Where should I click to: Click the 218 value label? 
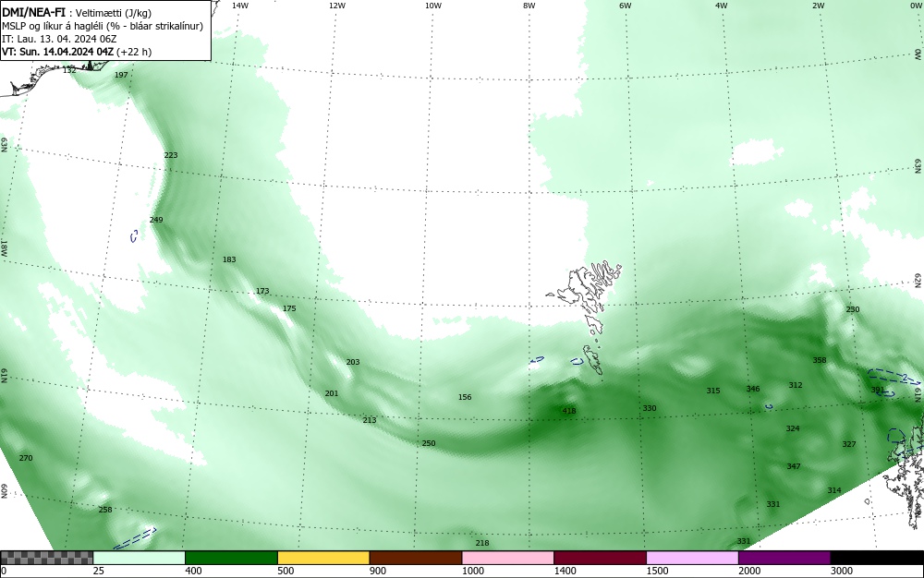(481, 543)
